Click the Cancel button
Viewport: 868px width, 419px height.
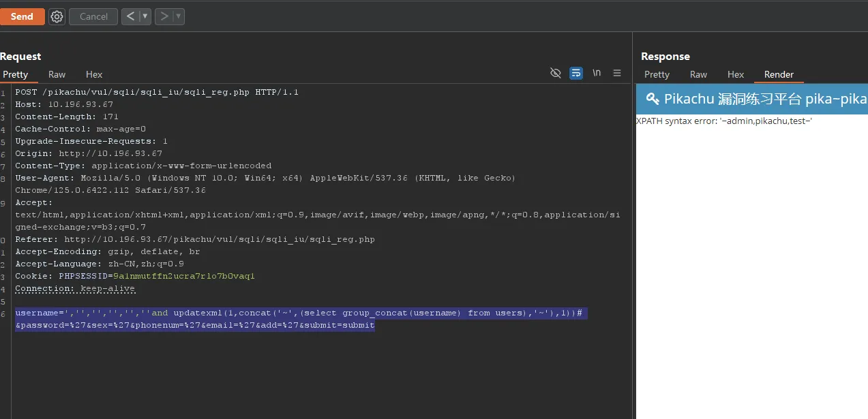[93, 16]
